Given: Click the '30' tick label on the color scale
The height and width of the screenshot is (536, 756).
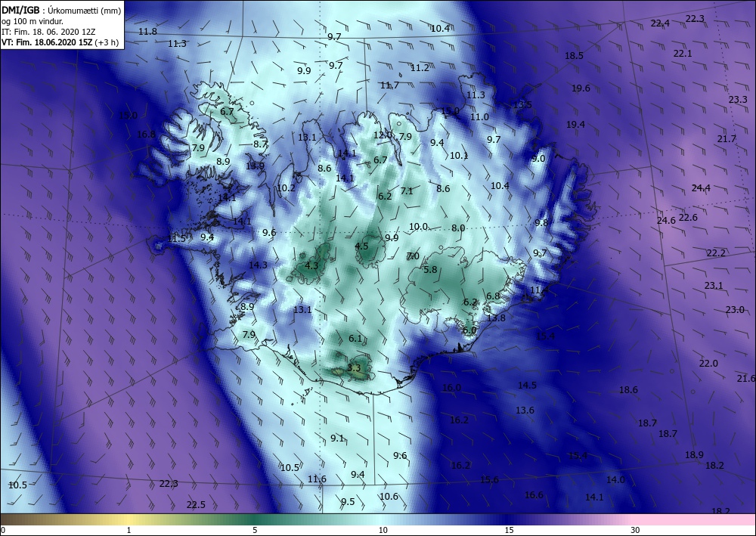Looking at the screenshot, I should (x=636, y=530).
